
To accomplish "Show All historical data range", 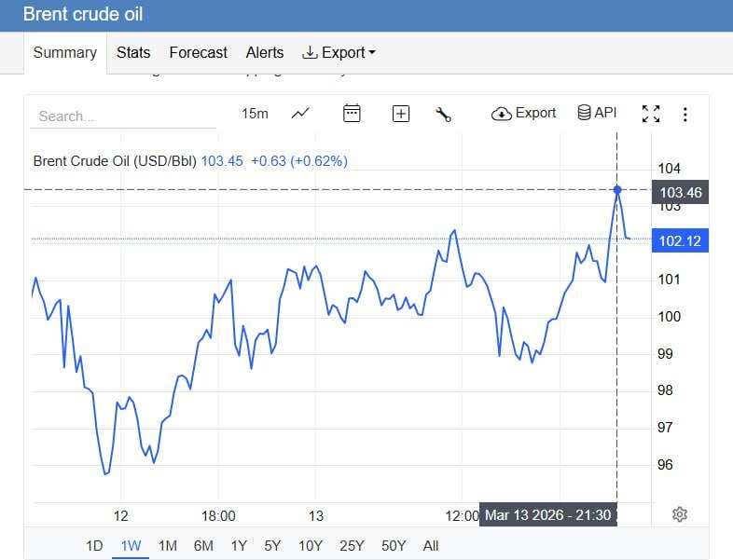I will [x=430, y=546].
